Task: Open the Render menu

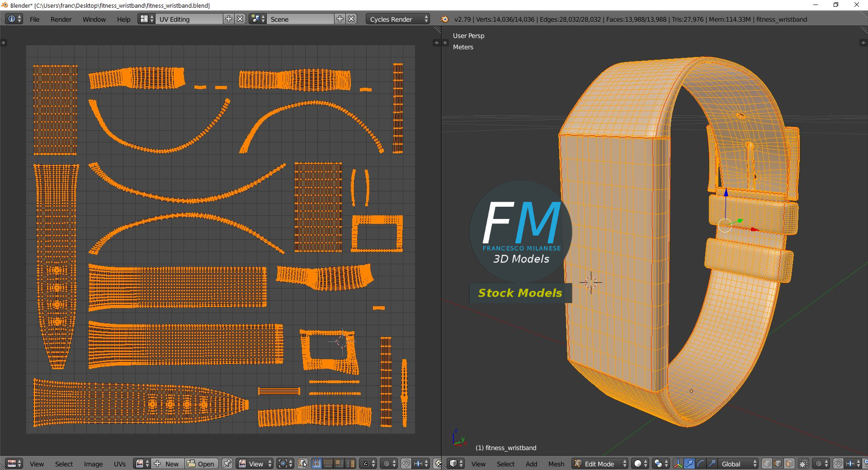Action: tap(61, 19)
